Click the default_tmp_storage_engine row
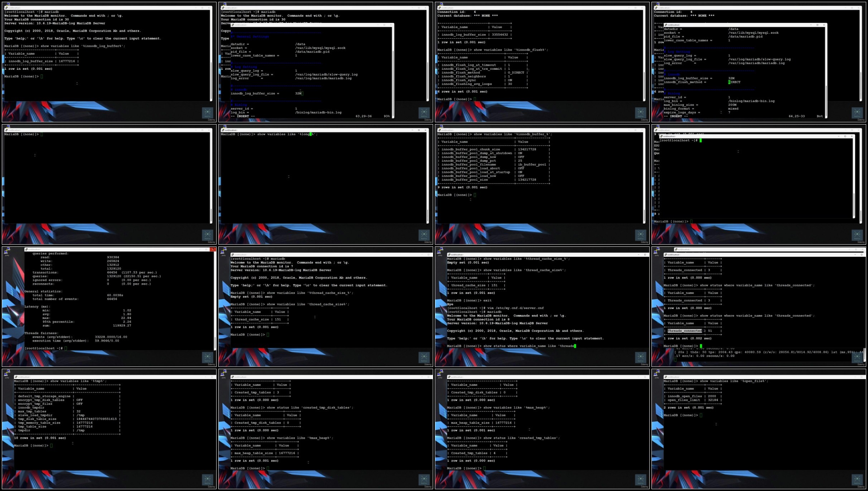The width and height of the screenshot is (868, 491). point(67,396)
